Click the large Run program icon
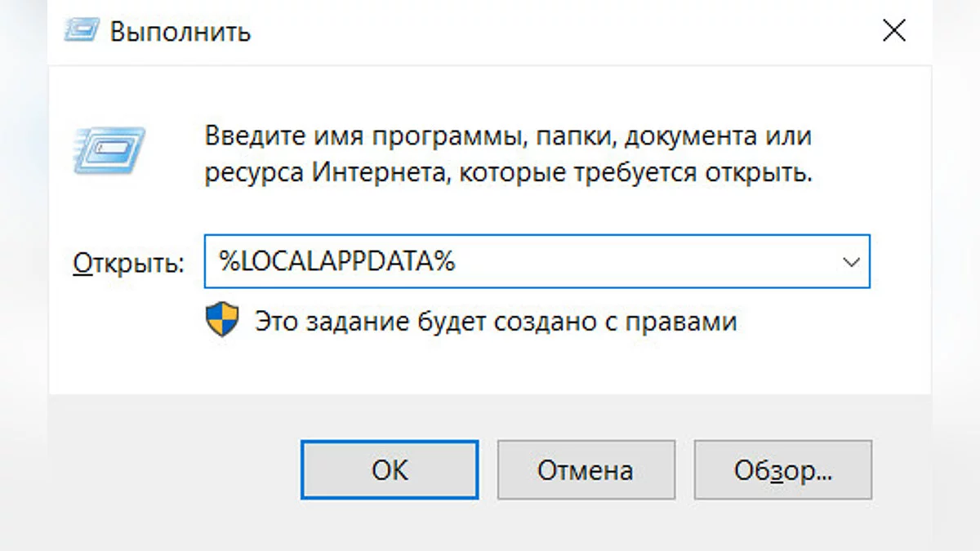Viewport: 980px width, 551px height. [x=109, y=151]
